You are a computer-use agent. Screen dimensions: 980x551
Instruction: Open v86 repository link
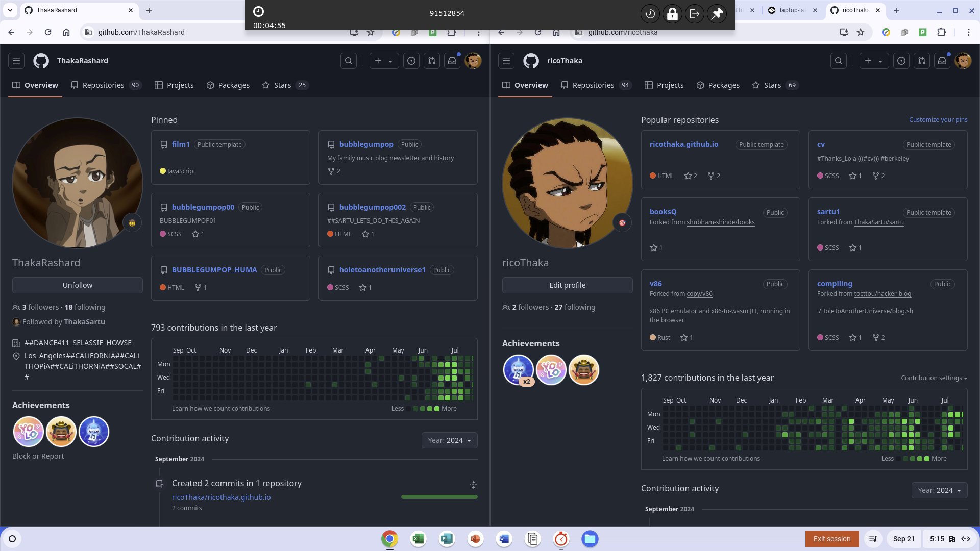[x=656, y=284]
